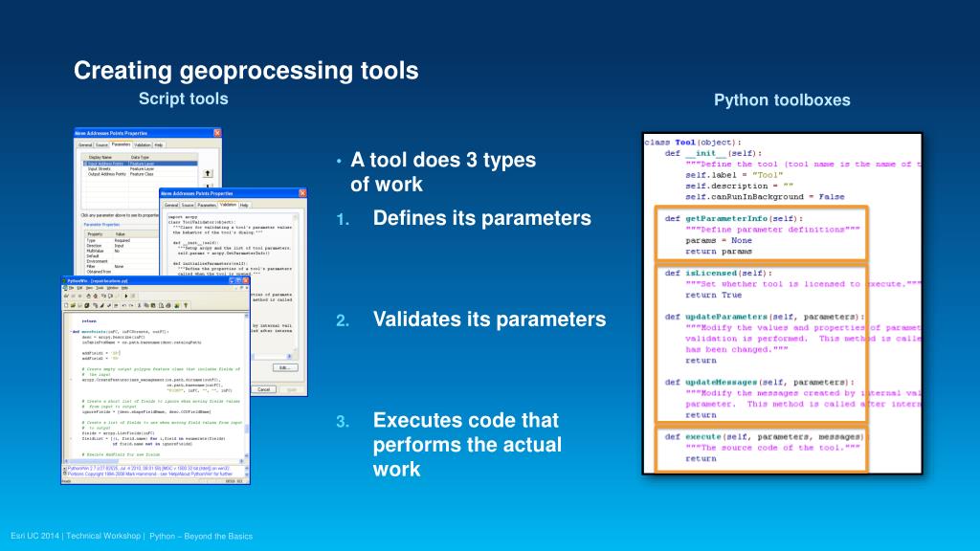
Task: Select the Input Streets parameter row
Action: 141,168
